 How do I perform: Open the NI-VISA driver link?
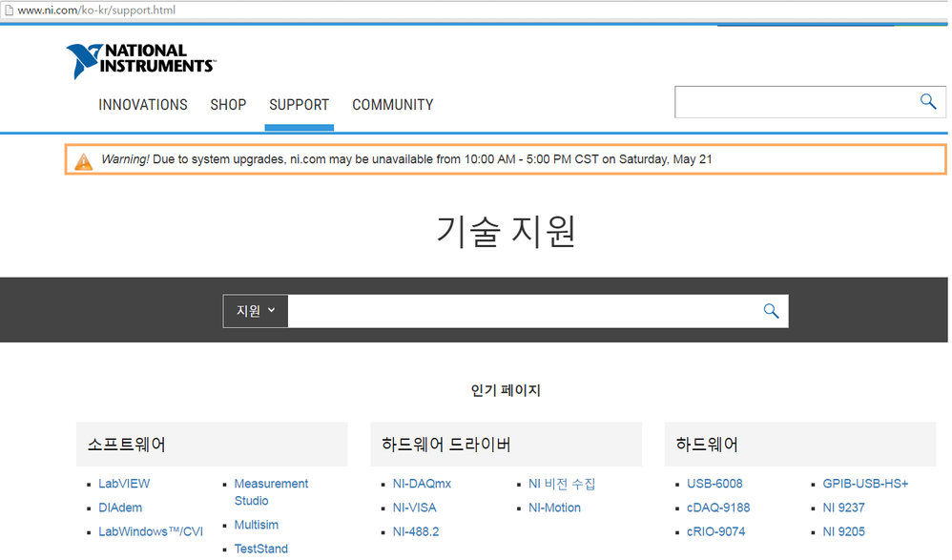click(x=415, y=508)
